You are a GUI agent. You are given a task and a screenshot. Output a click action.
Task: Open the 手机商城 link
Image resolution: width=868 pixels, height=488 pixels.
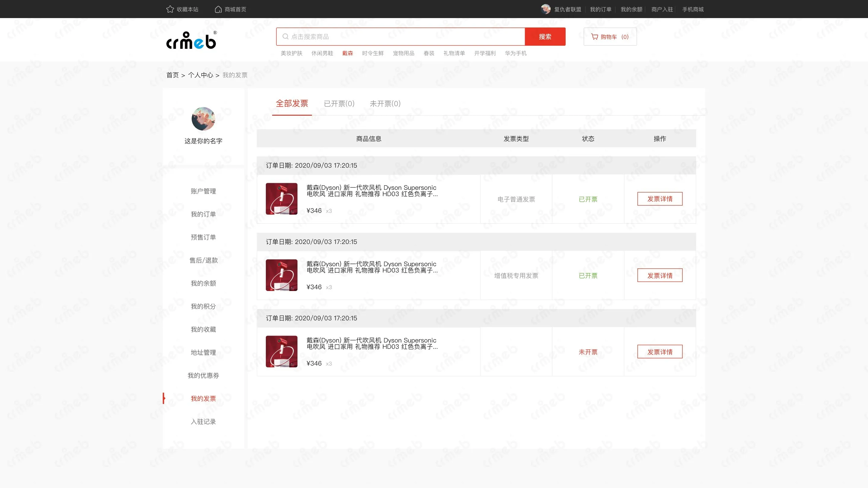coord(693,9)
